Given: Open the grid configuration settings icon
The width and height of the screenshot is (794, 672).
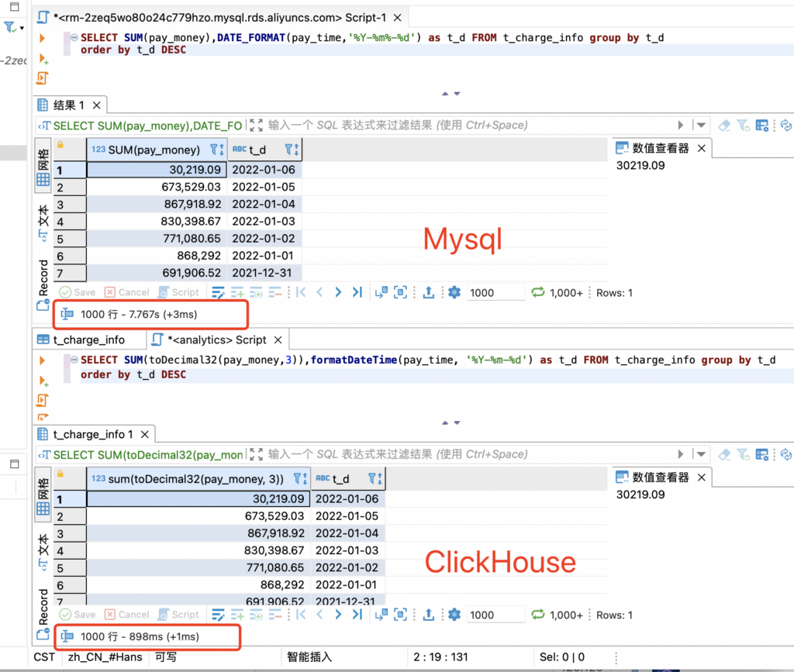Looking at the screenshot, I should 761,125.
